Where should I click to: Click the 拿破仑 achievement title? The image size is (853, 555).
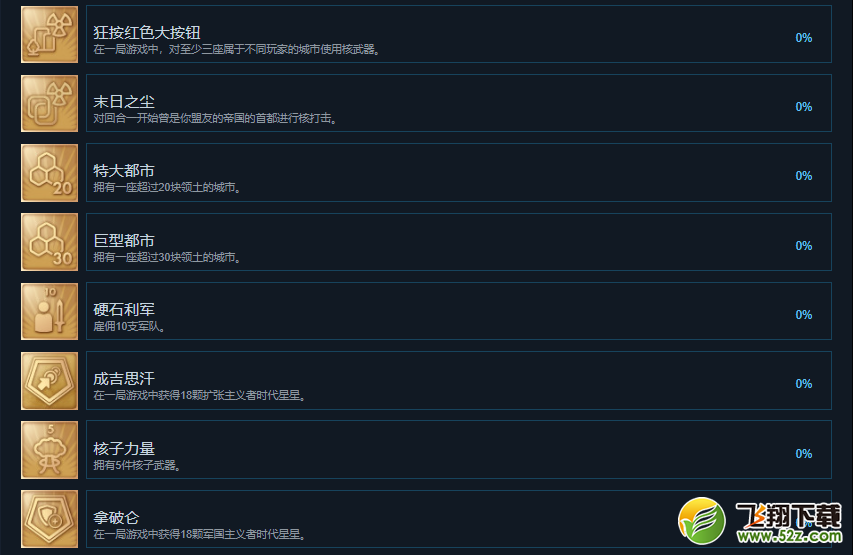coord(116,517)
